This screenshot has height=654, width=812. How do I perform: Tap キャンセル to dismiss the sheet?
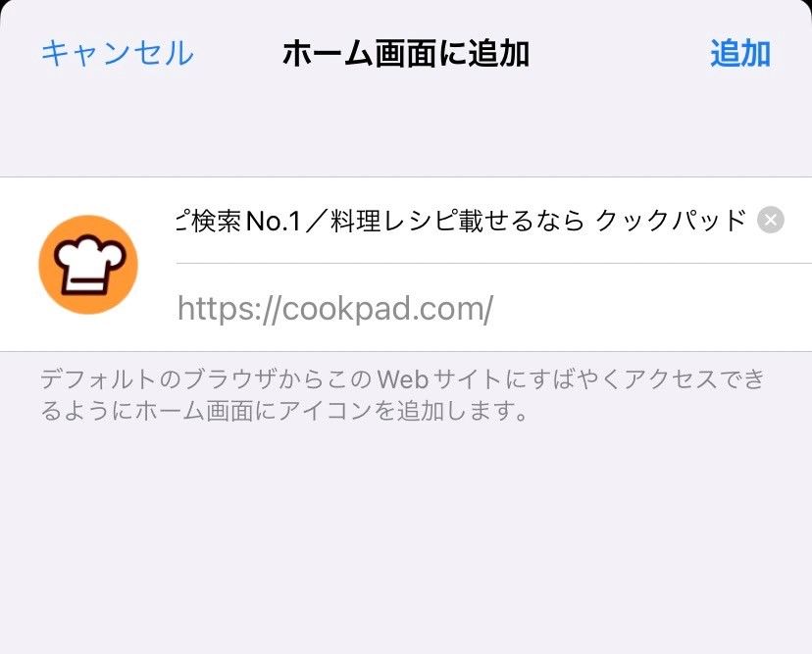pyautogui.click(x=118, y=53)
